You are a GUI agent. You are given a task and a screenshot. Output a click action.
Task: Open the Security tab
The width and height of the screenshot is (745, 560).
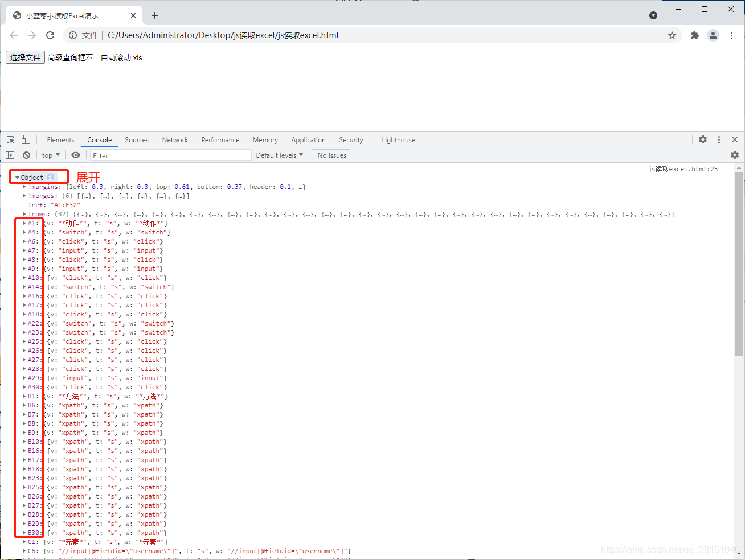click(x=351, y=140)
